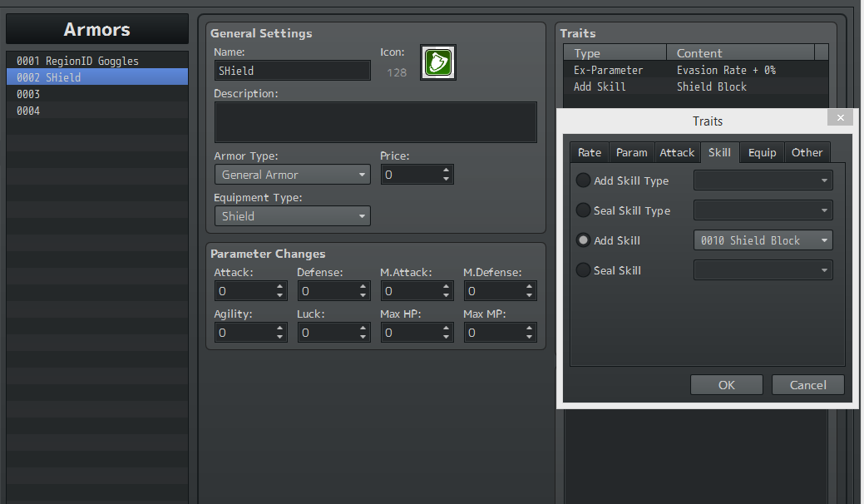Image resolution: width=864 pixels, height=504 pixels.
Task: Select empty armor slot 0004
Action: [x=97, y=110]
